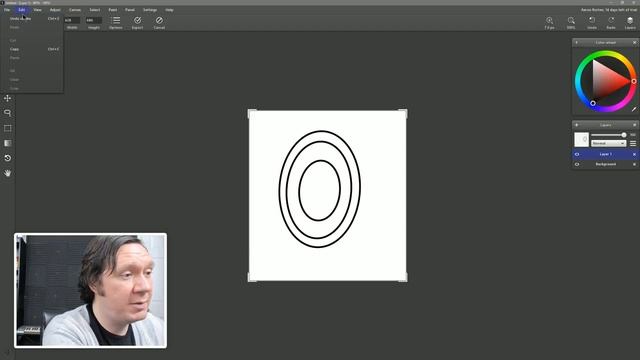The width and height of the screenshot is (640, 360).
Task: Open the Paint menu
Action: click(x=113, y=10)
